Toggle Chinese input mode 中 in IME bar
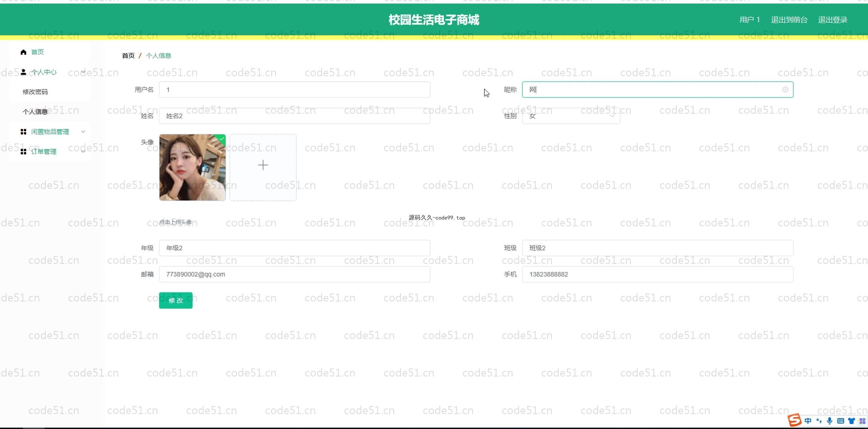This screenshot has height=429, width=868. click(x=808, y=421)
